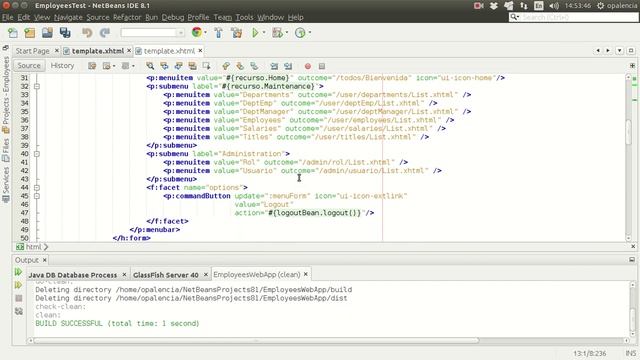Collapse the code fold at line 44

click(37, 188)
